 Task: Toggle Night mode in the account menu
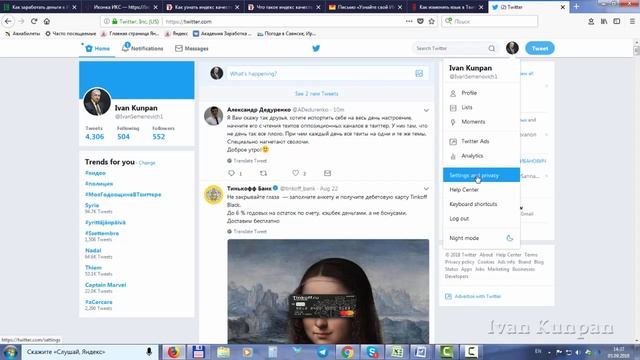click(x=481, y=238)
